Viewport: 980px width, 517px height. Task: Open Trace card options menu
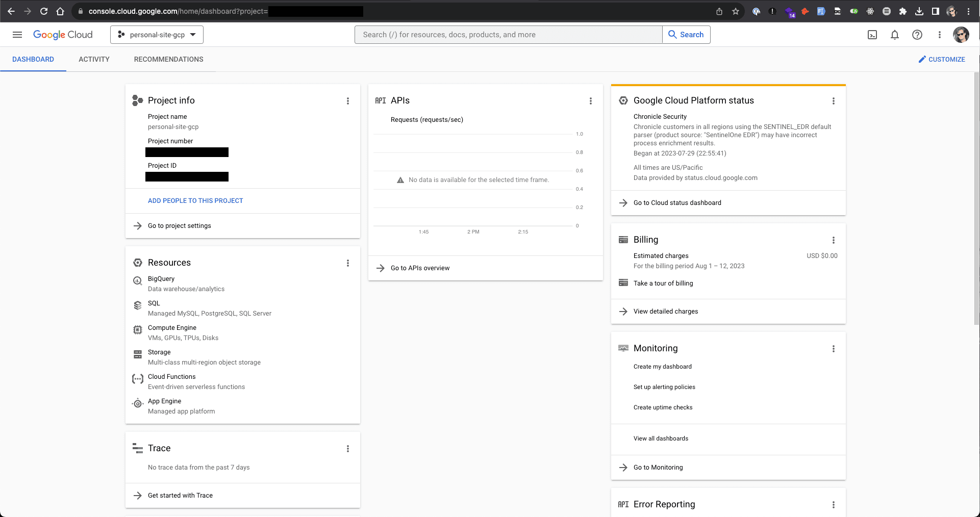pos(348,449)
